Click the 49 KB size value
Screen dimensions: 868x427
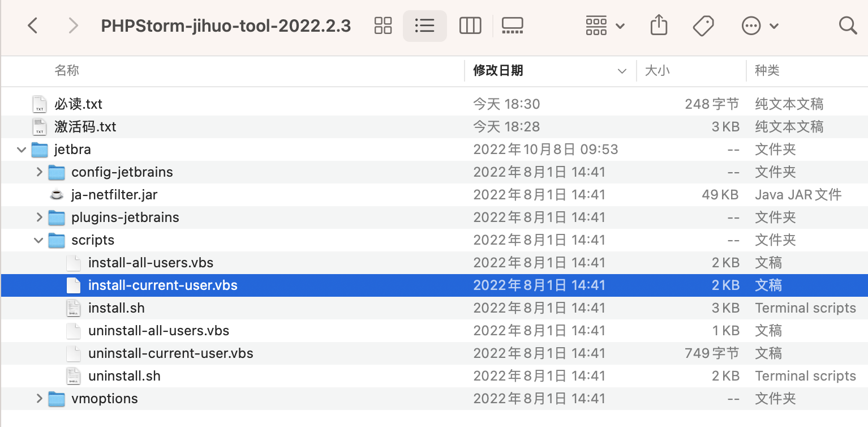tap(720, 195)
